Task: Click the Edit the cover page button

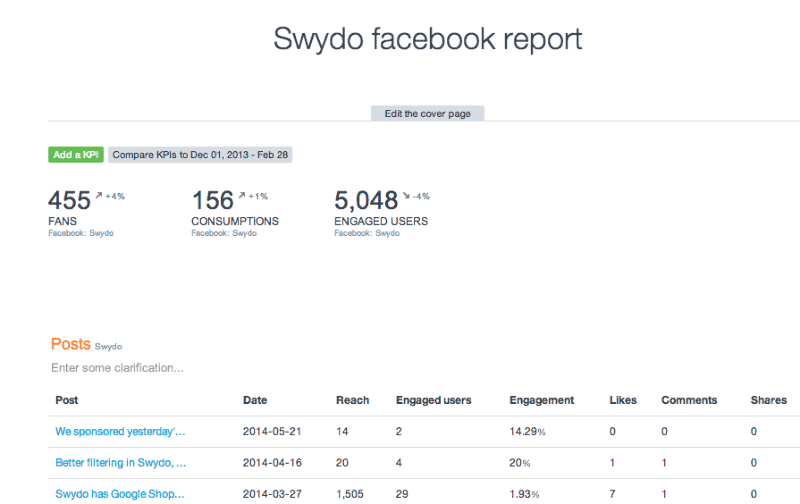Action: pos(428,113)
